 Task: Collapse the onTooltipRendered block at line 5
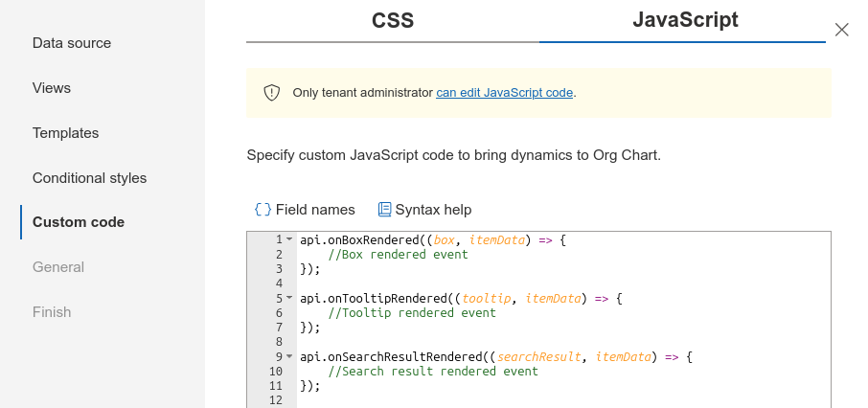click(x=289, y=298)
